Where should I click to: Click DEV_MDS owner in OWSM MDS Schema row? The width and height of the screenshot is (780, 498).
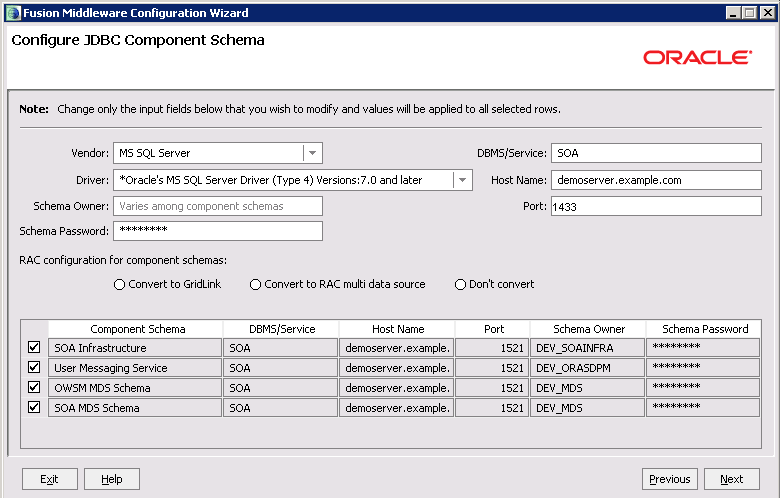[587, 388]
